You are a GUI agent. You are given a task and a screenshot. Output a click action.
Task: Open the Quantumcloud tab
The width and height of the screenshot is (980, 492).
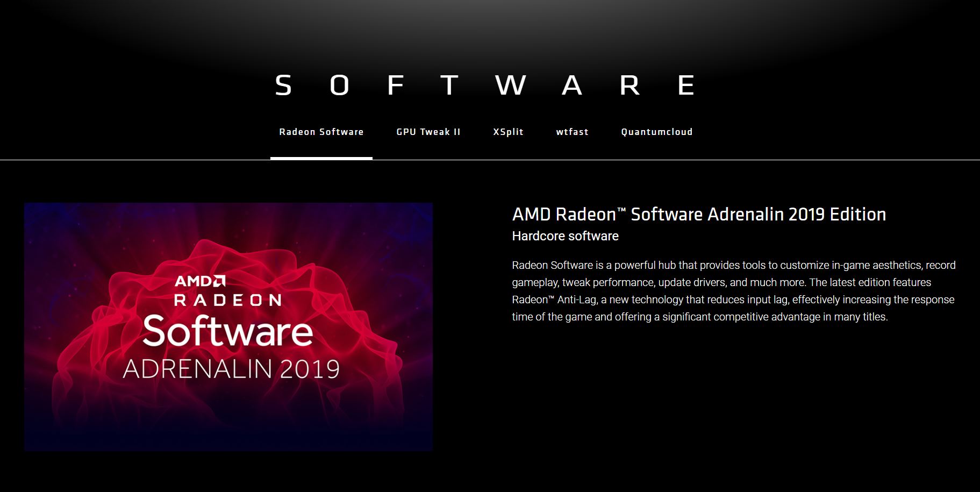(657, 132)
